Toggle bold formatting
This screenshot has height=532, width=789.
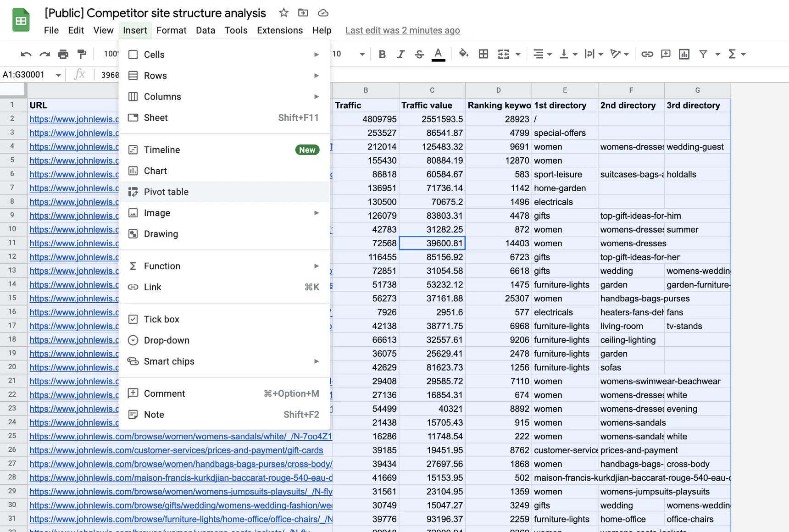[382, 54]
